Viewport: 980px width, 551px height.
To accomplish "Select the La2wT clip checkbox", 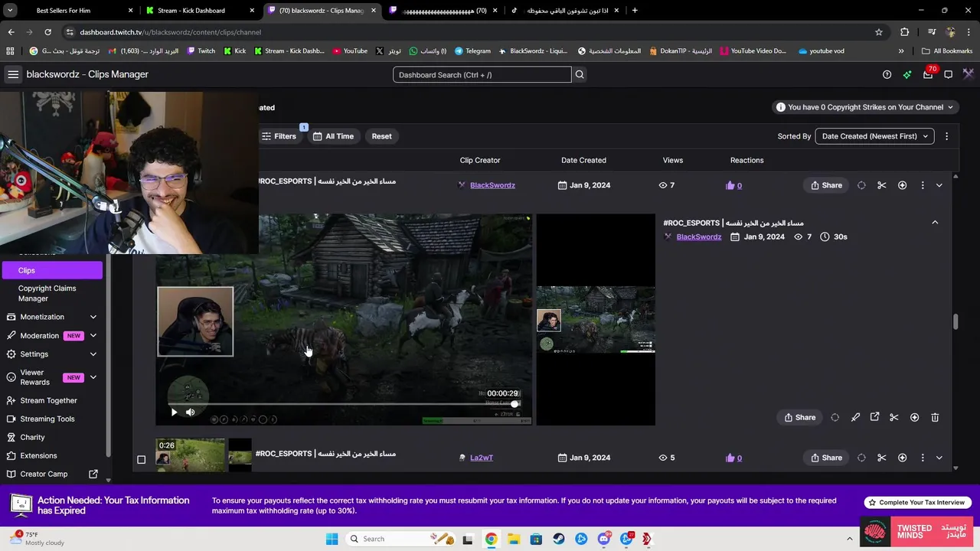I will pos(141,459).
